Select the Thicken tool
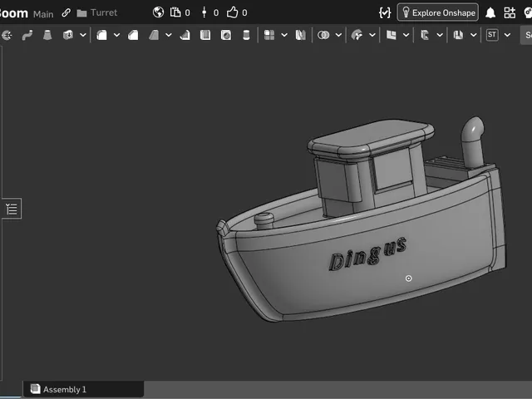Image resolution: width=532 pixels, height=399 pixels. [x=68, y=35]
